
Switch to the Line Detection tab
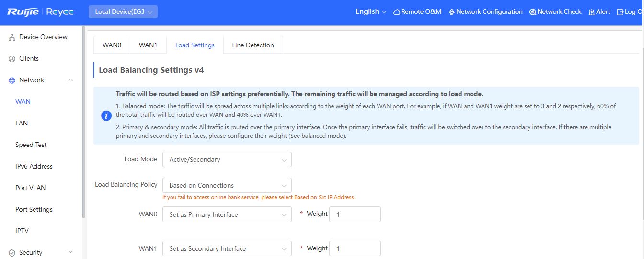click(253, 45)
